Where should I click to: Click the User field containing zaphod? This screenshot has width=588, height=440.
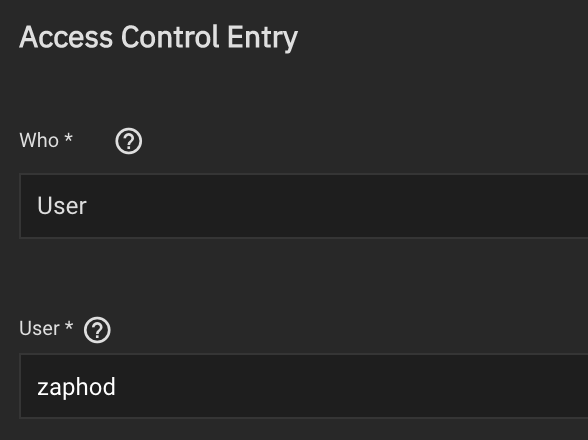304,386
